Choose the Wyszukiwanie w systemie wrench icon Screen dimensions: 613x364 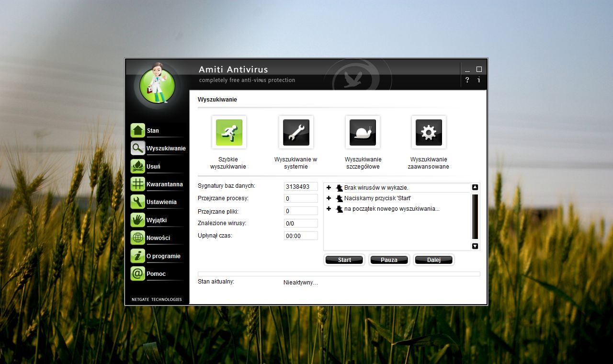(296, 132)
